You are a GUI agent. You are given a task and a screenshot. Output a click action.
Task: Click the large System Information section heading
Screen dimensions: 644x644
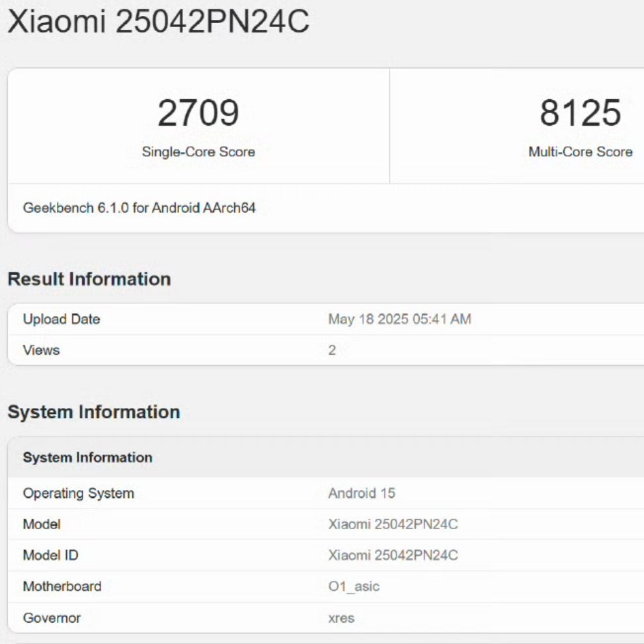(94, 412)
